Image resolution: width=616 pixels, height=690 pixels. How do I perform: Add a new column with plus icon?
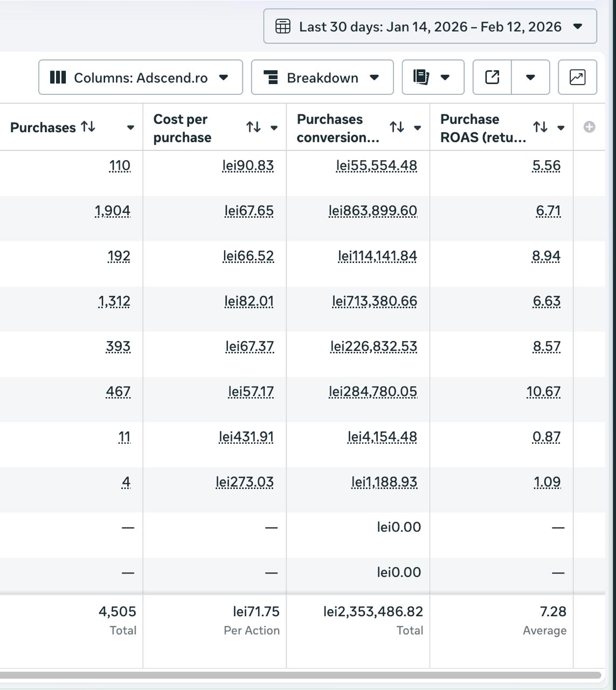tap(589, 127)
